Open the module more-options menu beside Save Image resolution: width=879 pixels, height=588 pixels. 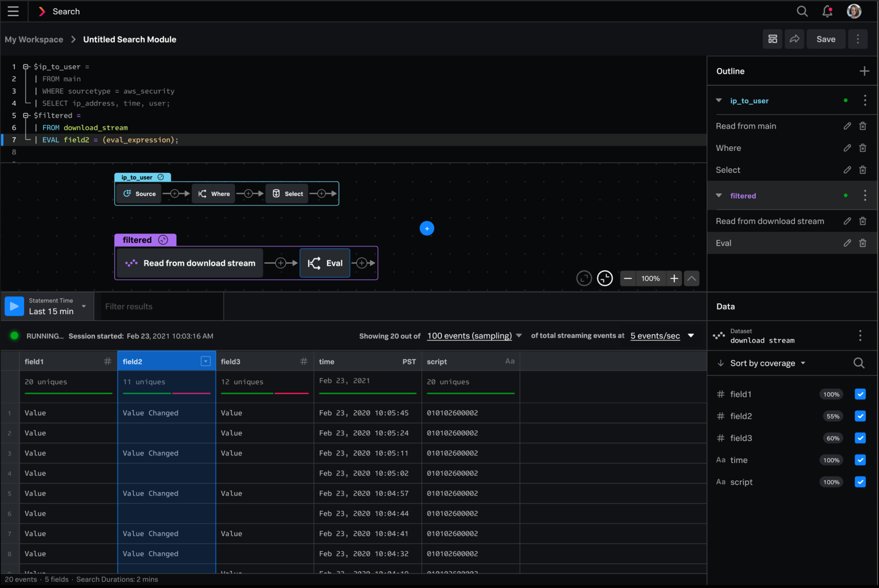[x=858, y=39]
